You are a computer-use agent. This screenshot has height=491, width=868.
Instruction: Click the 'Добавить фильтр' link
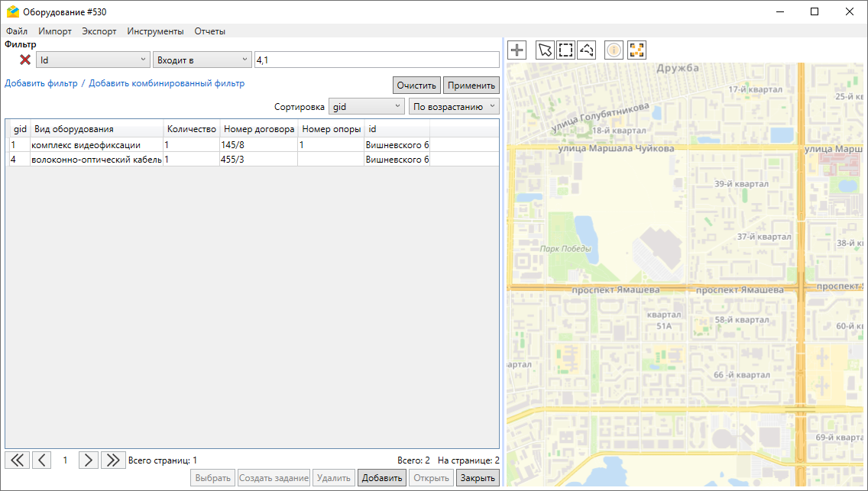pos(41,83)
